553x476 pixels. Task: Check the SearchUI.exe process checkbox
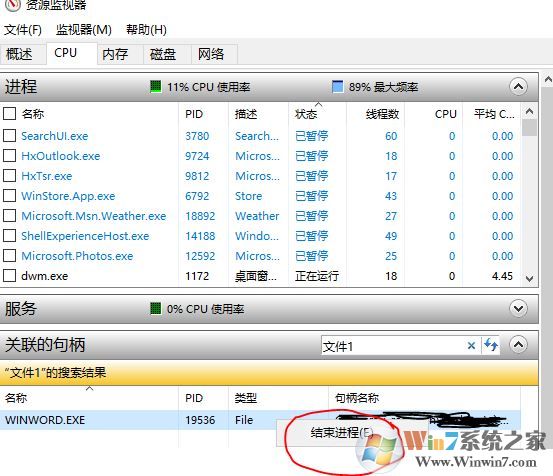[x=10, y=135]
